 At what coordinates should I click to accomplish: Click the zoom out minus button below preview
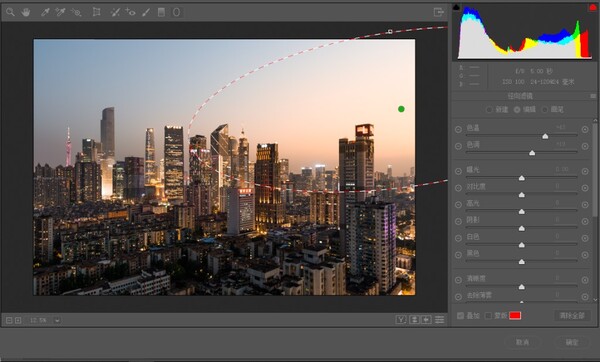pyautogui.click(x=9, y=320)
